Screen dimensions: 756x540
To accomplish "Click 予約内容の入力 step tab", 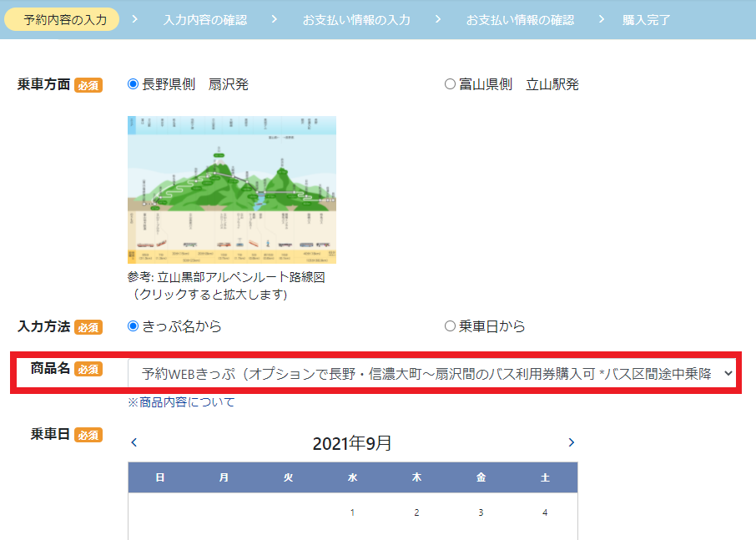I will [63, 19].
